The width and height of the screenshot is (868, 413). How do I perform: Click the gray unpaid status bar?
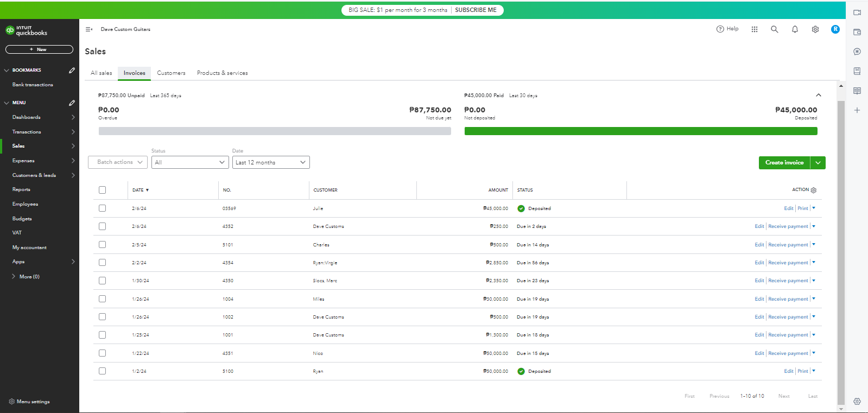(275, 131)
